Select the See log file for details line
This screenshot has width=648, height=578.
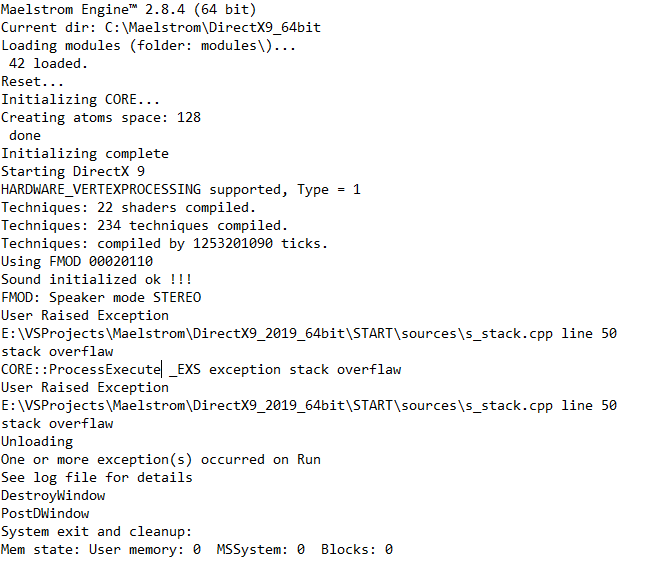(x=96, y=478)
